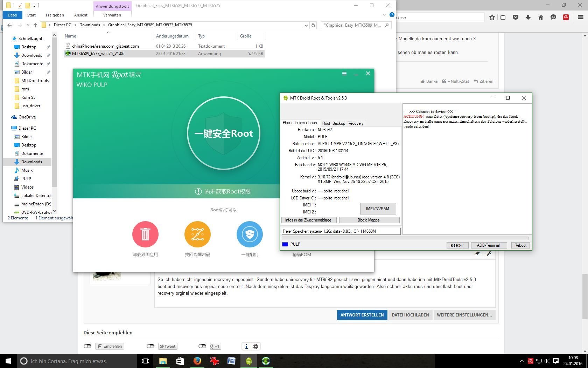588x368 pixels.
Task: Click blue color indicator next to PULP
Action: 285,244
